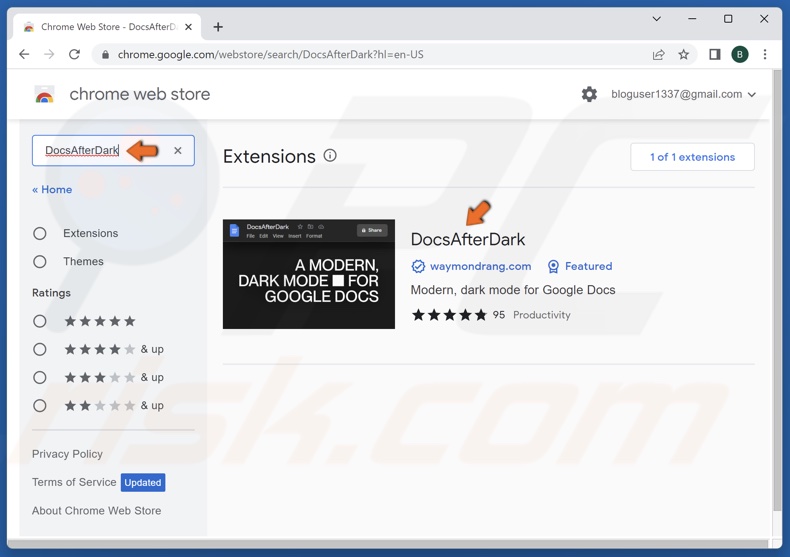
Task: Click the address bar URL
Action: 271,54
